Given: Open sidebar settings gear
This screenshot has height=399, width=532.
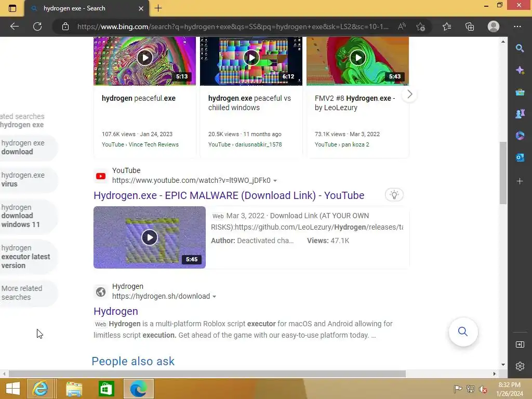Looking at the screenshot, I should [x=520, y=366].
